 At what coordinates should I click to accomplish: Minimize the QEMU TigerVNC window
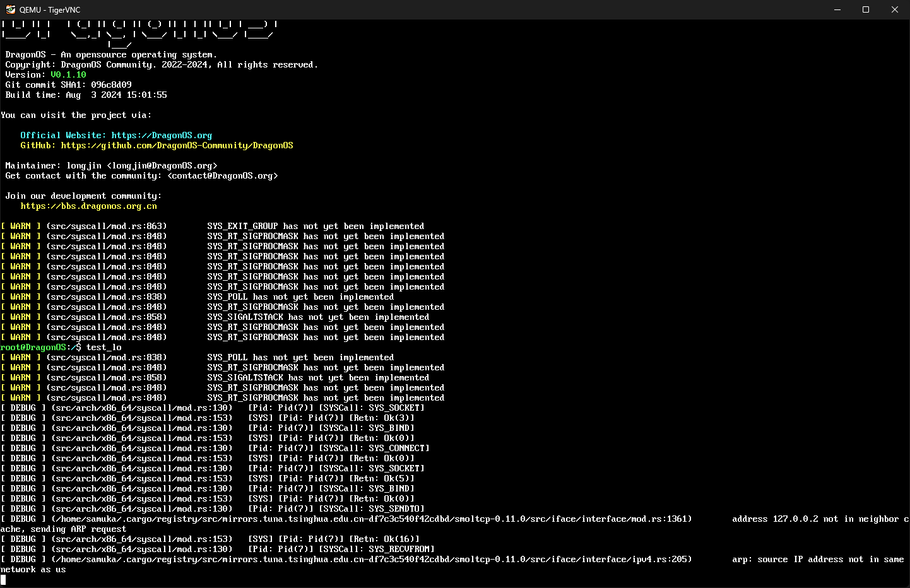click(837, 9)
